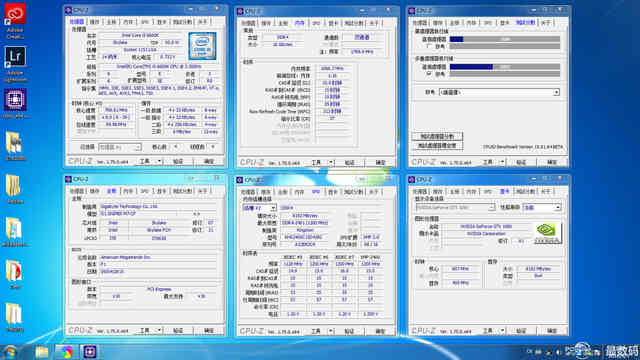Expand Tools arrow in the DDR4 memory window
Screen dimensions: 640x360
pyautogui.click(x=331, y=162)
